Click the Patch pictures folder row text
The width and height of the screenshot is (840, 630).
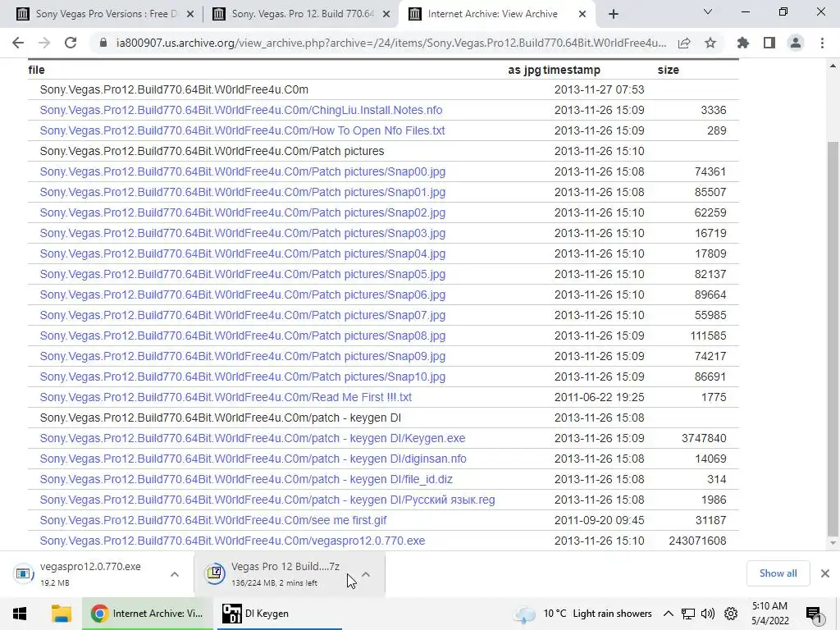[x=212, y=151]
